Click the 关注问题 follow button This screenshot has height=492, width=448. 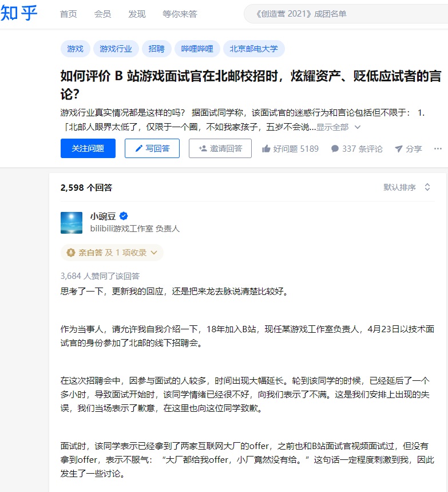tap(88, 148)
